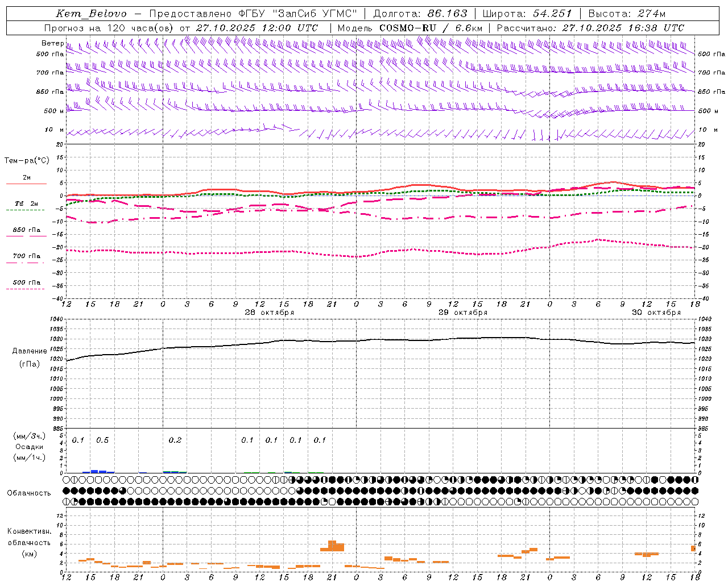Click the 'Давление' pressure panel label
Image resolution: width=728 pixels, height=582 pixels.
click(x=30, y=351)
